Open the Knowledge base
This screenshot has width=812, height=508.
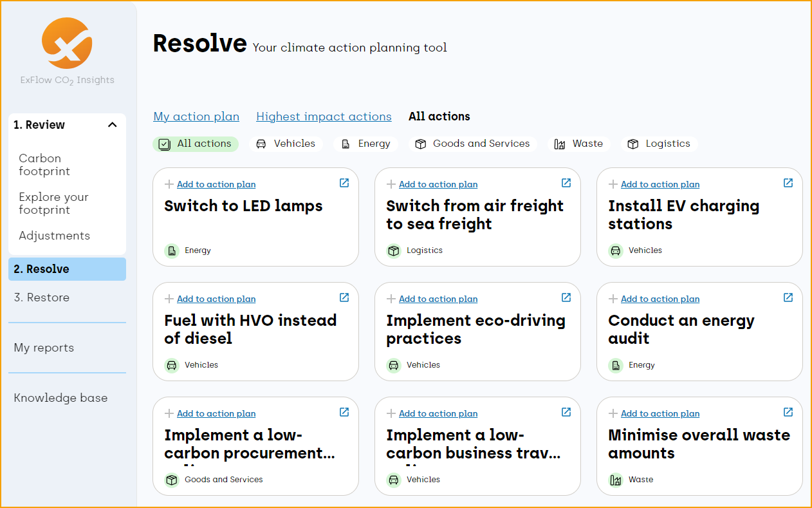click(60, 397)
